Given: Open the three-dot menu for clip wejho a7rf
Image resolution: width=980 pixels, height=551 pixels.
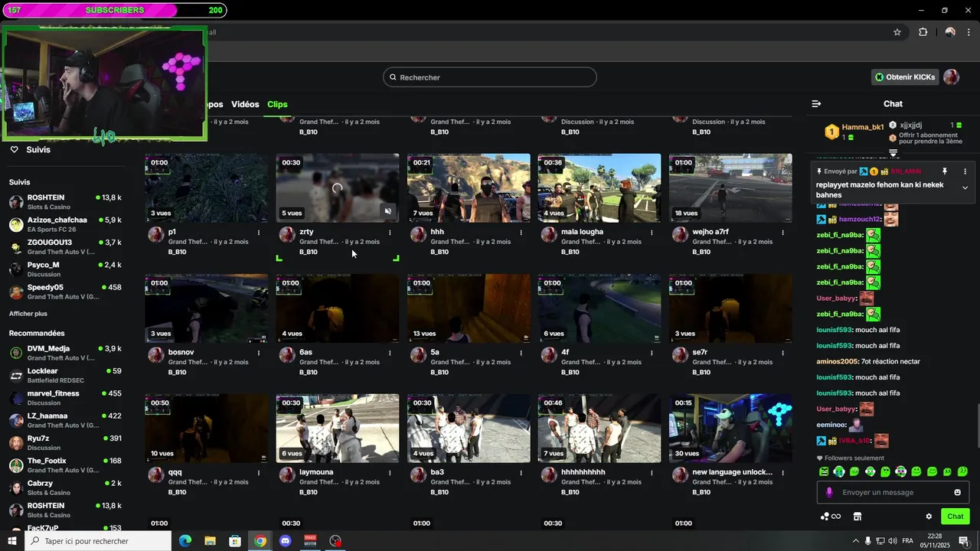Looking at the screenshot, I should pos(782,232).
